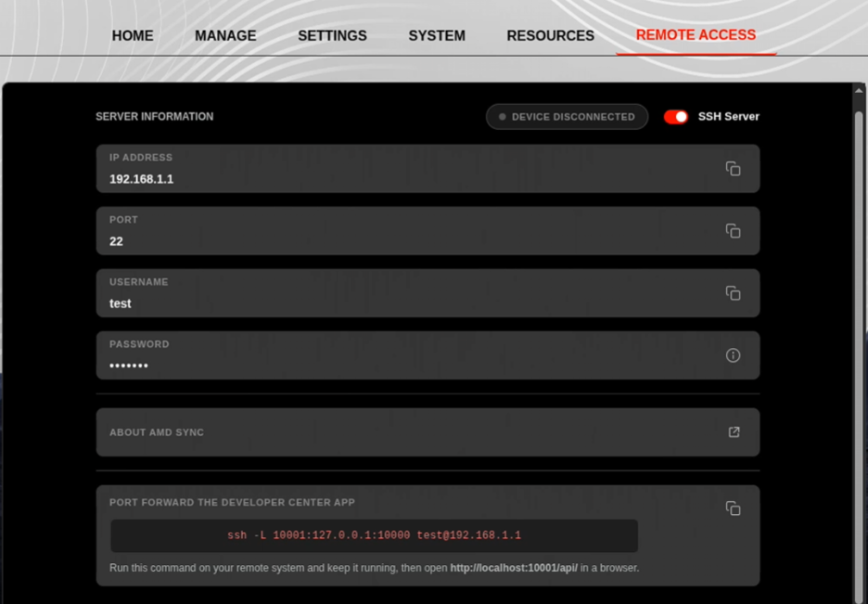Select the RESOURCES tab
Viewport: 868px width, 604px height.
550,35
